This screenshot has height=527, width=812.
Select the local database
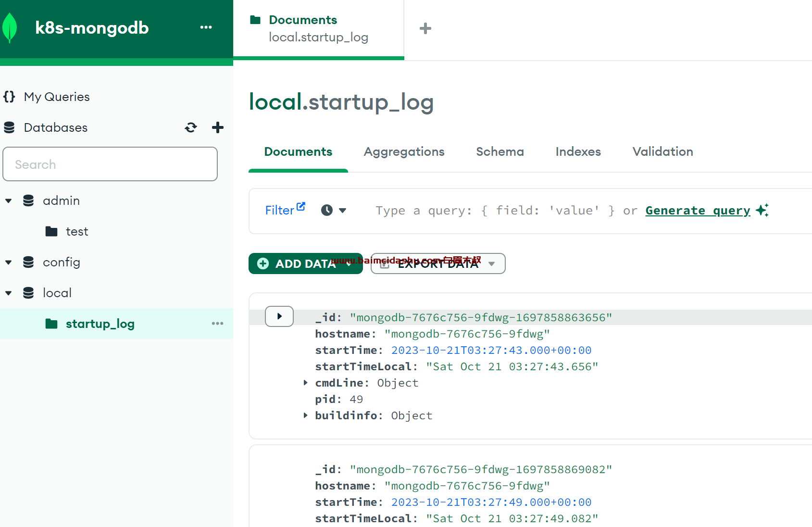57,293
